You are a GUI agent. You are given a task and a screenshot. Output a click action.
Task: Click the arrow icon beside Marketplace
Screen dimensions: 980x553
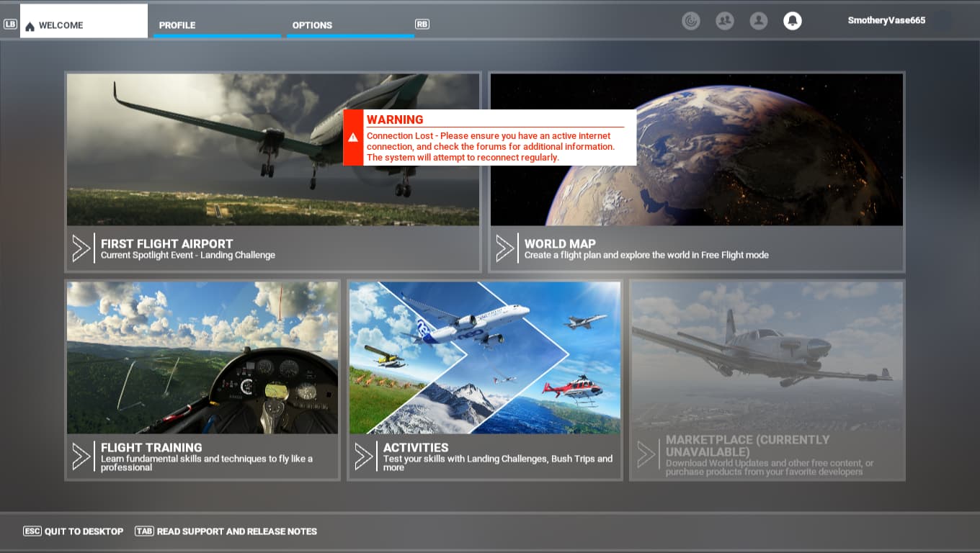[646, 455]
